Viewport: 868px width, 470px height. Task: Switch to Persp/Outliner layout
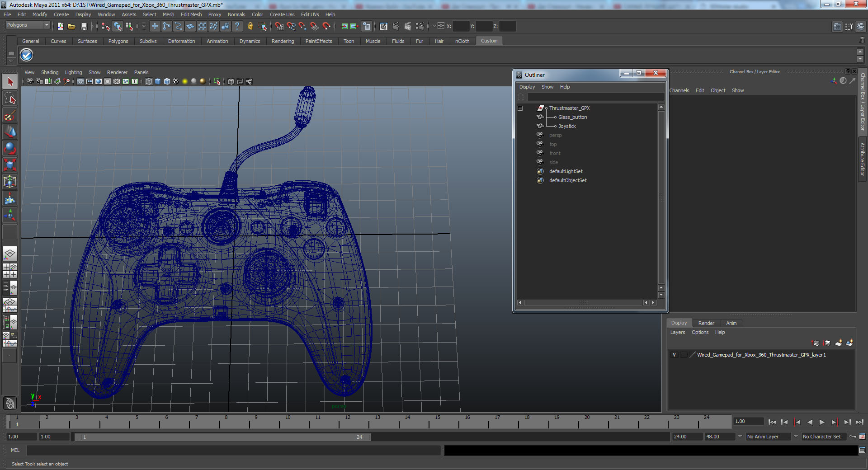[10, 287]
